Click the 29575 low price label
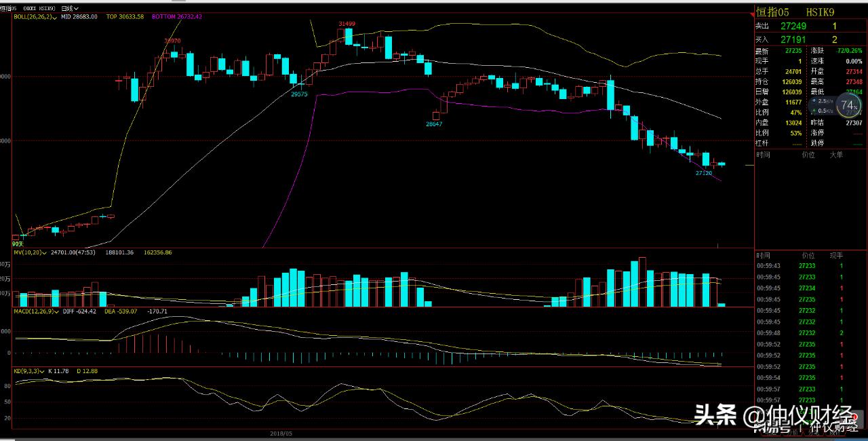Viewport: 868px width, 441px height. tap(299, 94)
